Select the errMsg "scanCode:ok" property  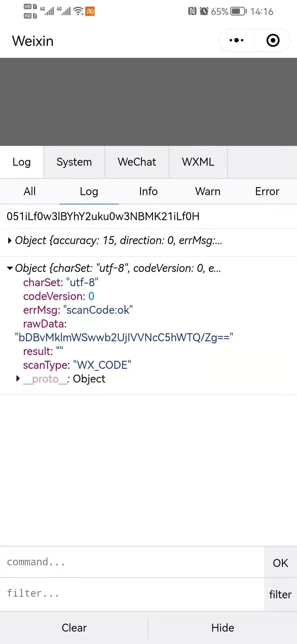[78, 310]
